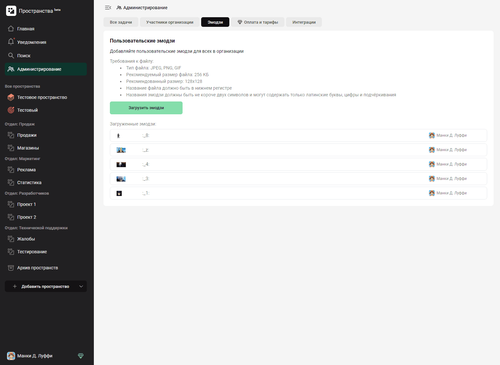Click premium diamond icon near user name

(81, 356)
